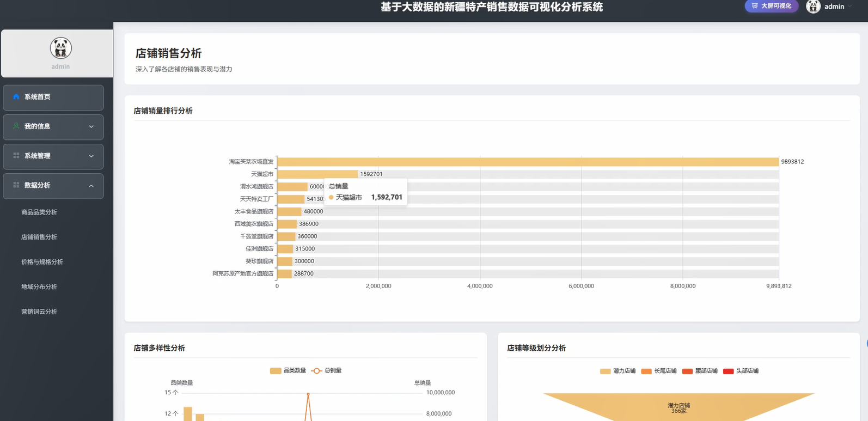Click the grid icon beside 数据分析

point(16,185)
